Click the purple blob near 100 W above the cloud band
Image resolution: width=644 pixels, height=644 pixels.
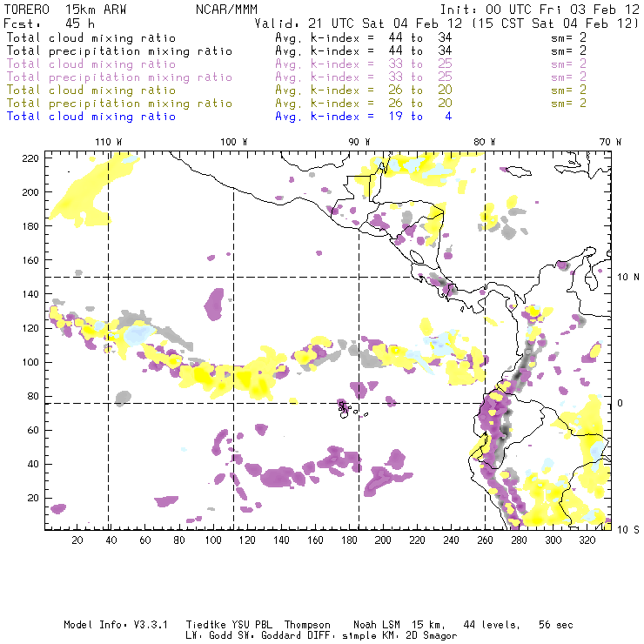click(x=214, y=305)
